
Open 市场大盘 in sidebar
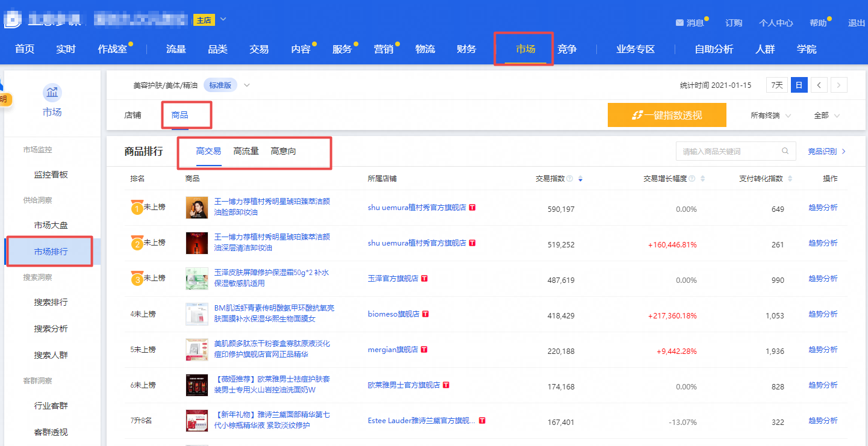[51, 225]
